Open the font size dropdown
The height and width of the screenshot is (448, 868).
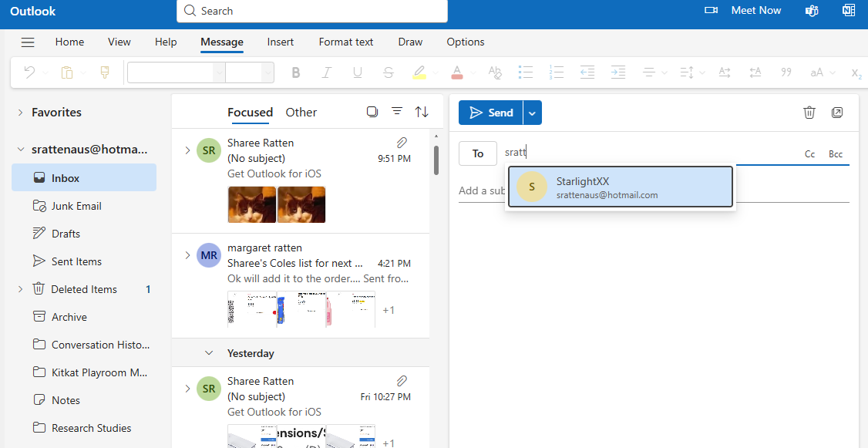click(267, 72)
